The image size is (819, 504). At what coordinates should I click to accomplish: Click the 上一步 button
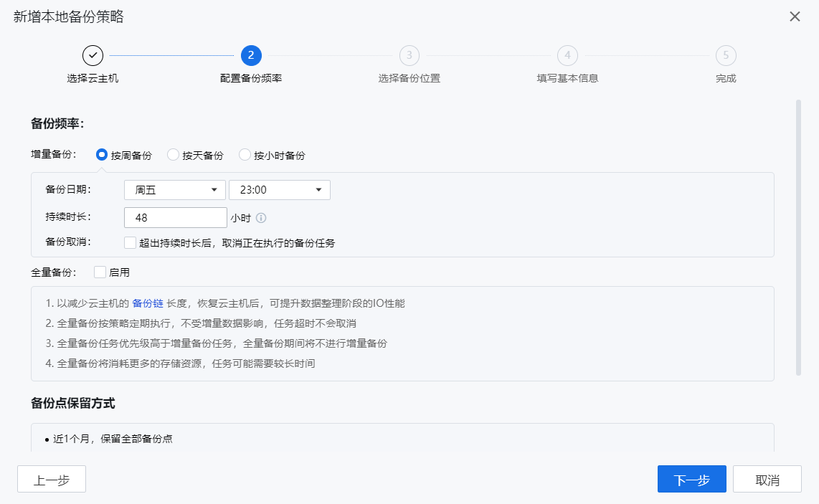pyautogui.click(x=52, y=479)
